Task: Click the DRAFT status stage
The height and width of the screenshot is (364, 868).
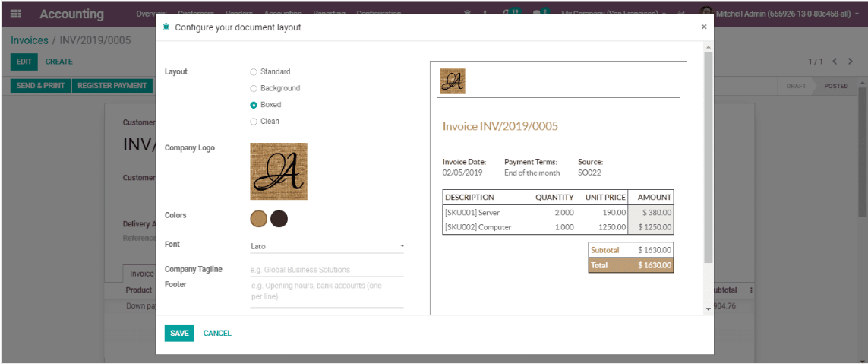Action: [x=796, y=86]
